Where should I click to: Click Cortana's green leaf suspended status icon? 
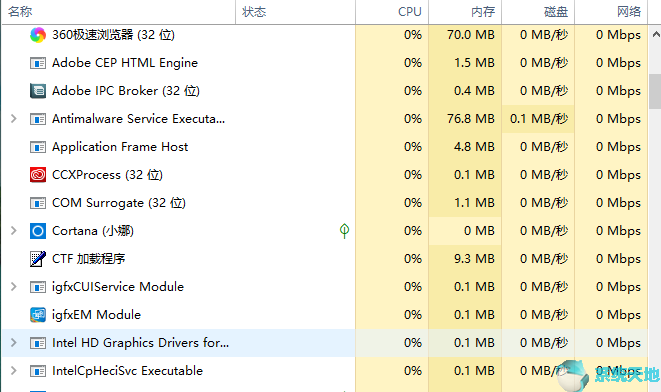tap(344, 231)
